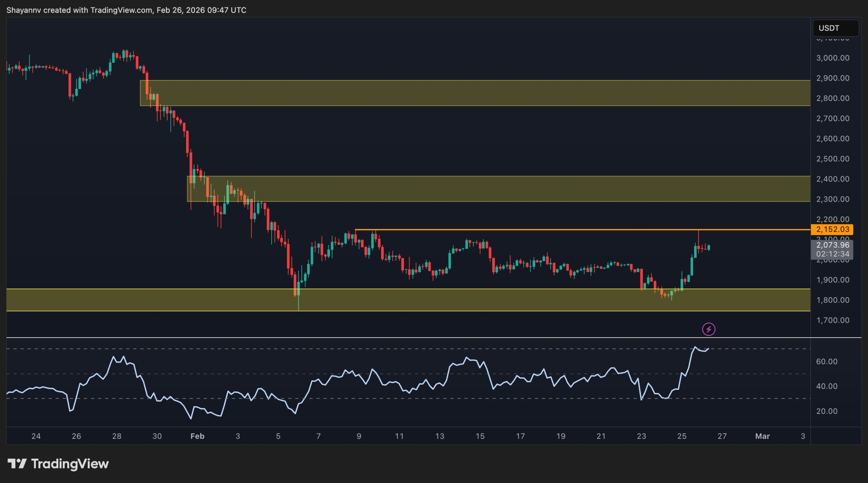Click the white pane separator above RSI

point(407,338)
